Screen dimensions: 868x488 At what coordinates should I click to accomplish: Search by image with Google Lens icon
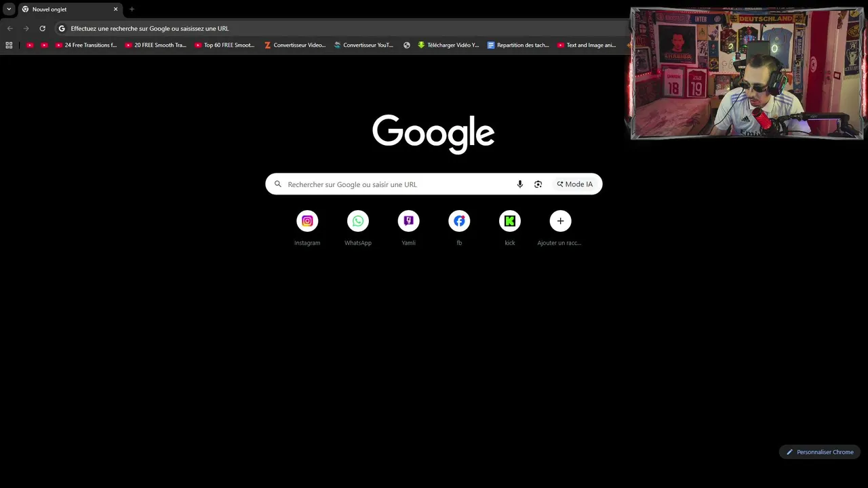538,184
